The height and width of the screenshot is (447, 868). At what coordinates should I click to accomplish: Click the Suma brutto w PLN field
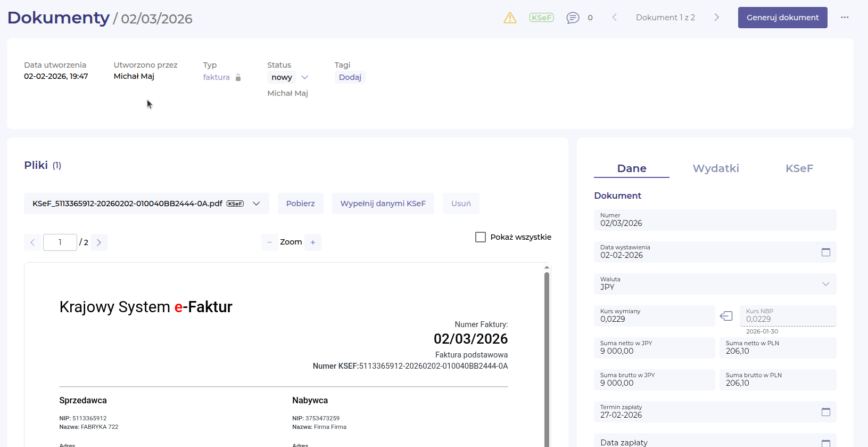tap(778, 380)
